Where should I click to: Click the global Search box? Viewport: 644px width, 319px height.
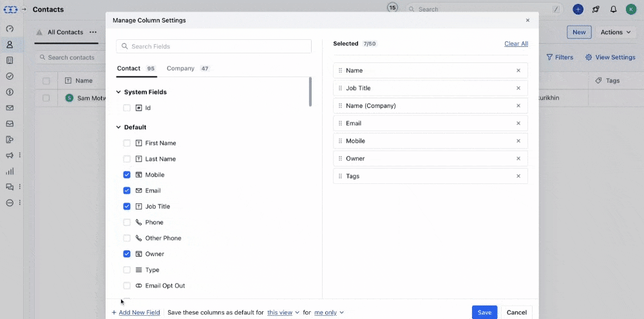(484, 9)
